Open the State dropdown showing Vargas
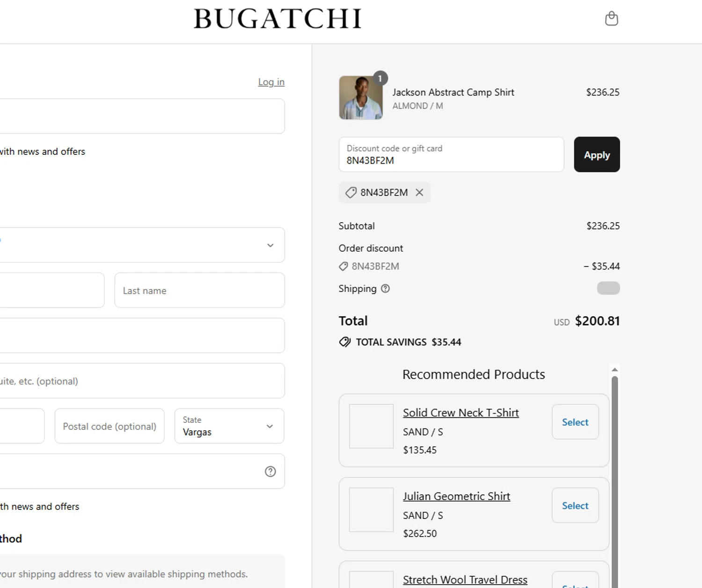This screenshot has height=588, width=702. 229,426
